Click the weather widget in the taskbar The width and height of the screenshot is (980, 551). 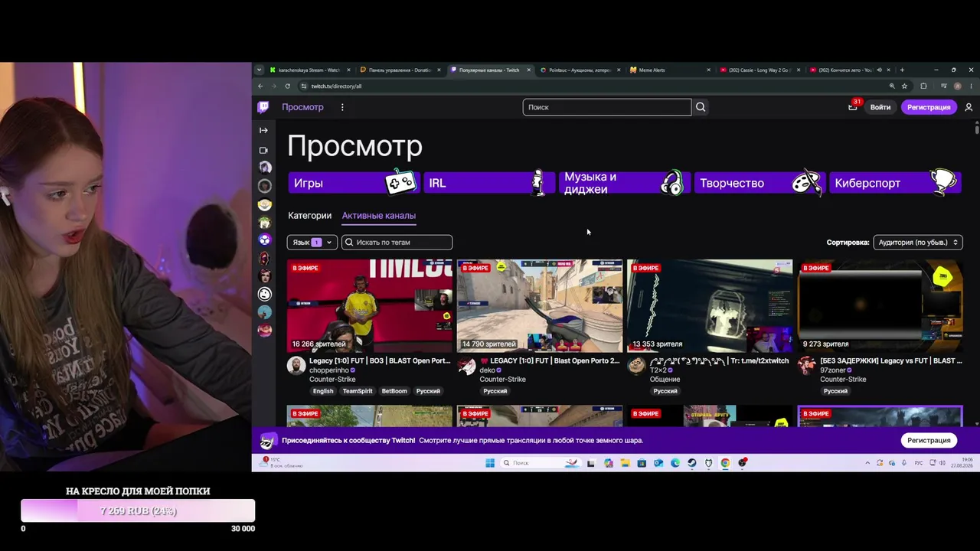(282, 463)
